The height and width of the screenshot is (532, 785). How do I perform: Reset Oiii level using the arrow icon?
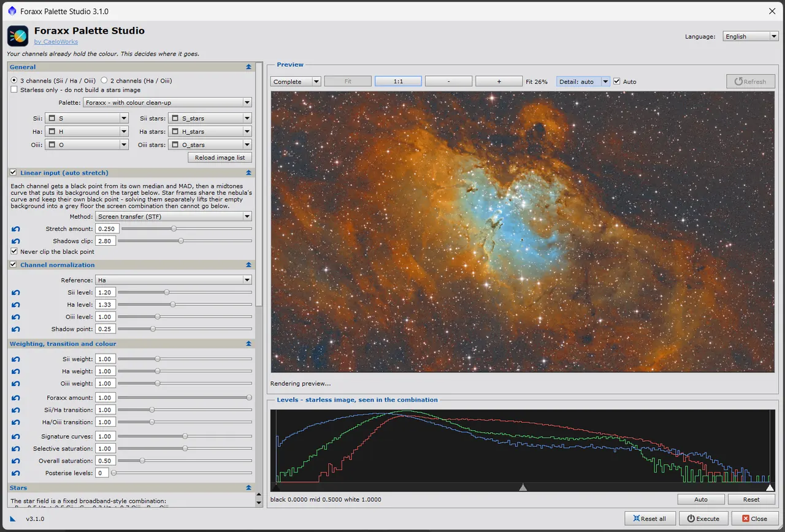[x=16, y=317]
